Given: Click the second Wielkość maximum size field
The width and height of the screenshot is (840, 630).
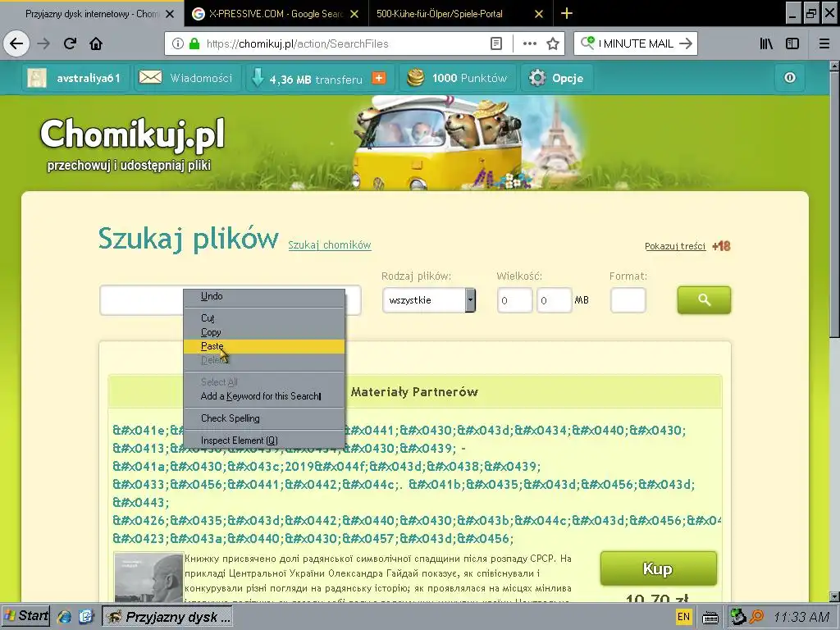Looking at the screenshot, I should [555, 300].
